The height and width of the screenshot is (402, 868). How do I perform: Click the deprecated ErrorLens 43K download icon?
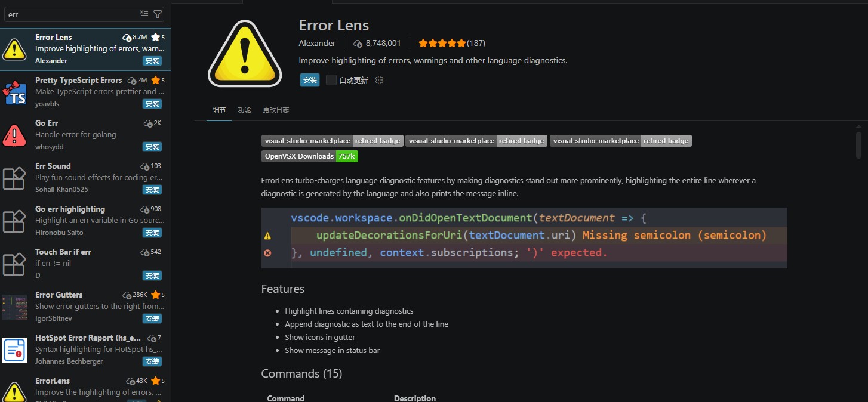[130, 381]
